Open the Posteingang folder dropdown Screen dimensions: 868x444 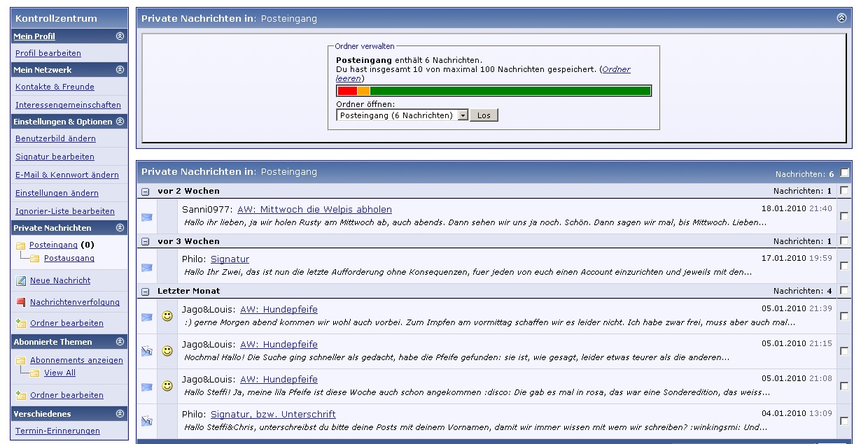[462, 115]
